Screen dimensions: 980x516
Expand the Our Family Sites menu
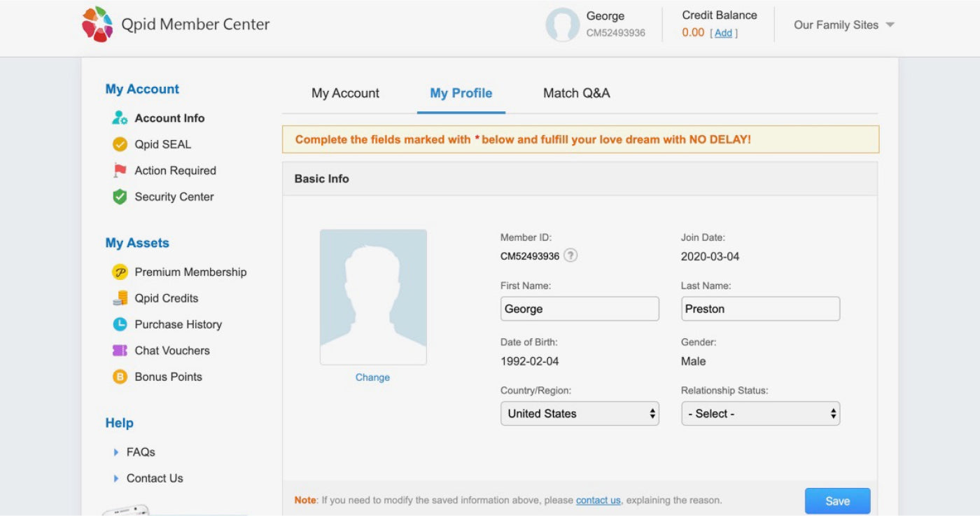843,25
